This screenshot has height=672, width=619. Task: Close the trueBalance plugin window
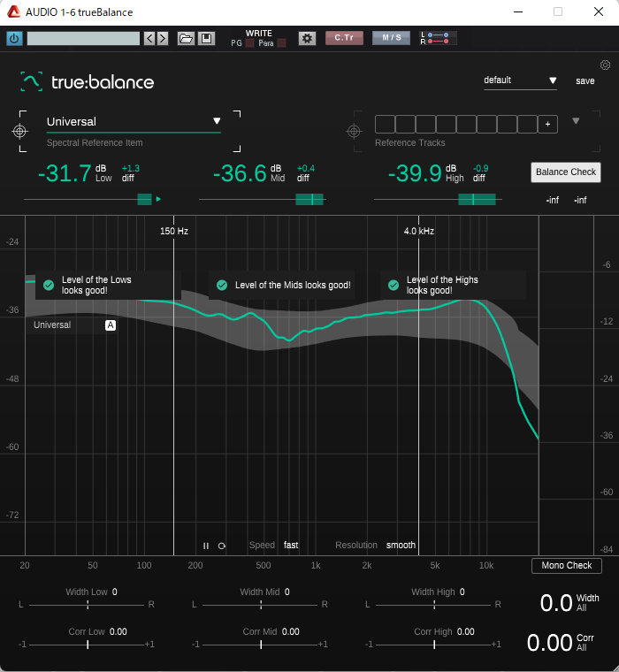pos(599,12)
